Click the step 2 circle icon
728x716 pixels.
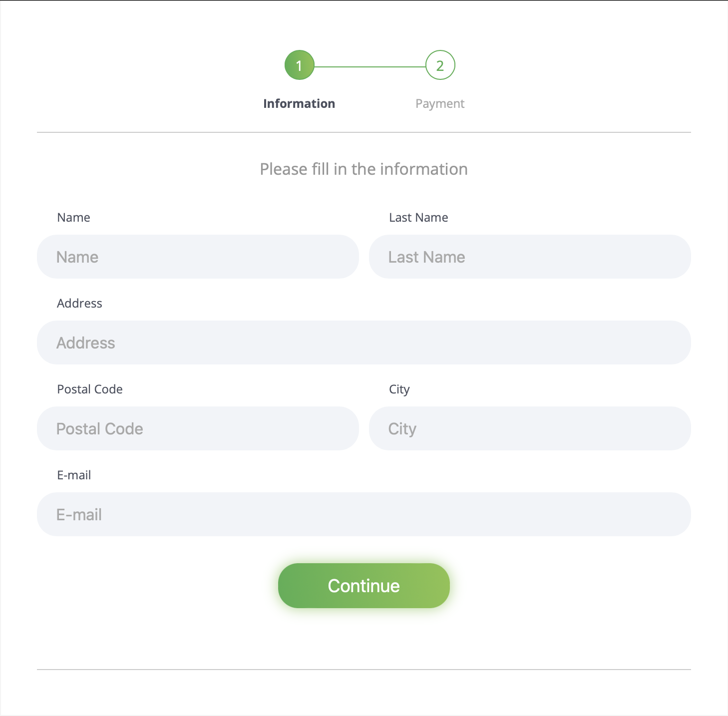[440, 65]
